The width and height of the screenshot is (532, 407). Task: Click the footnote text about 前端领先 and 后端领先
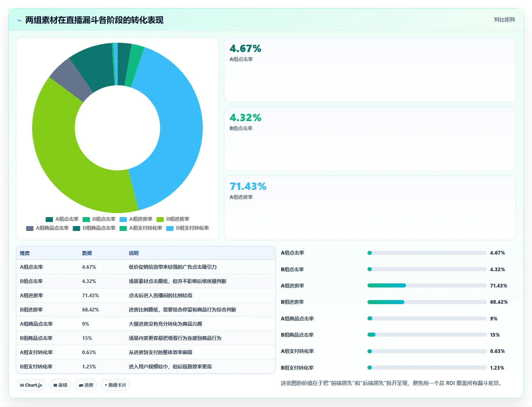coord(391,383)
